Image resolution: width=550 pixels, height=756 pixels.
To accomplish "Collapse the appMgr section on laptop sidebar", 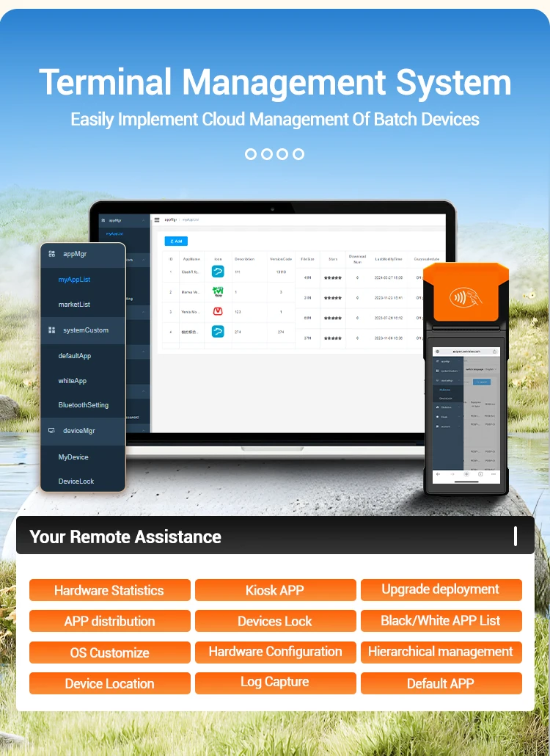I will click(x=143, y=220).
